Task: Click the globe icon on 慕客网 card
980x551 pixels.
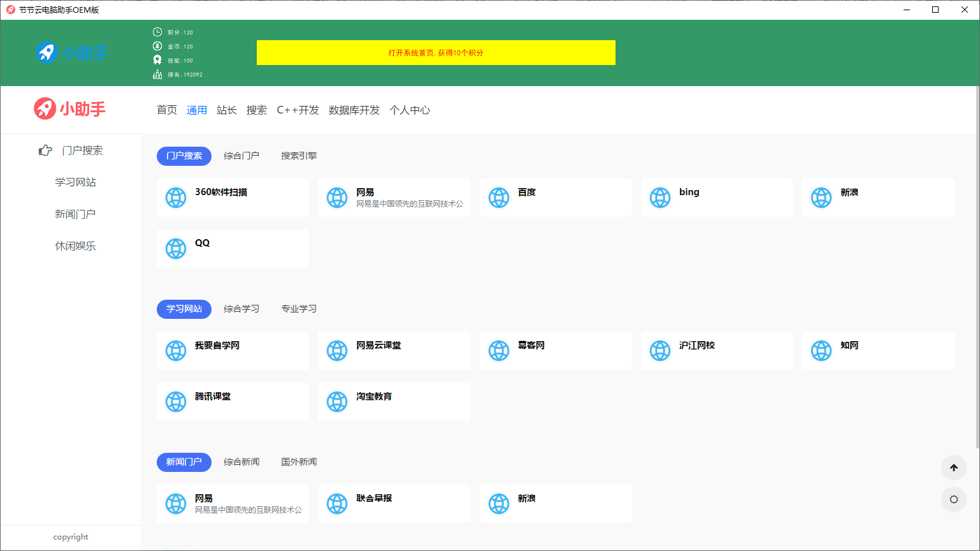Action: pyautogui.click(x=499, y=351)
